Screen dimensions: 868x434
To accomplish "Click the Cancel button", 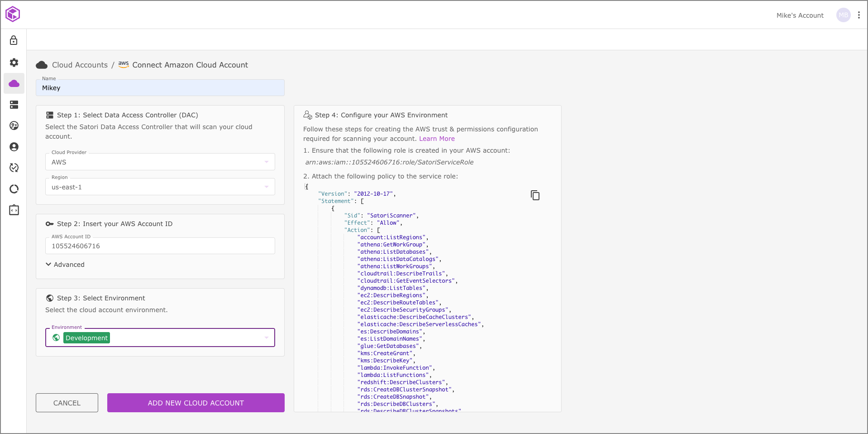I will tap(67, 403).
